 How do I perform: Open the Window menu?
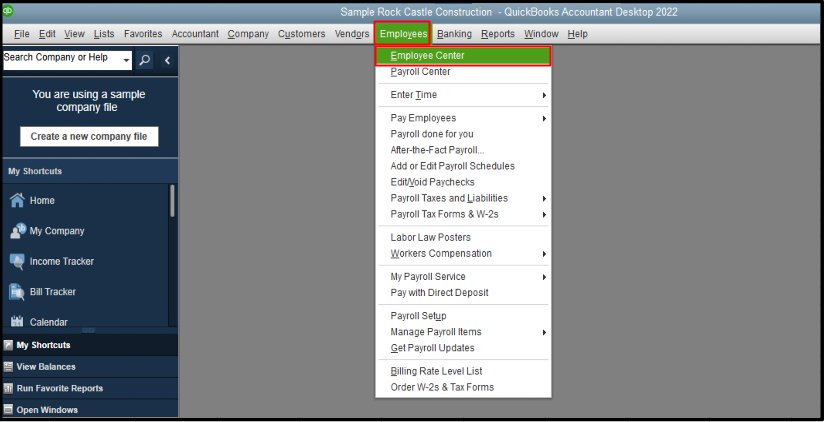pyautogui.click(x=541, y=34)
